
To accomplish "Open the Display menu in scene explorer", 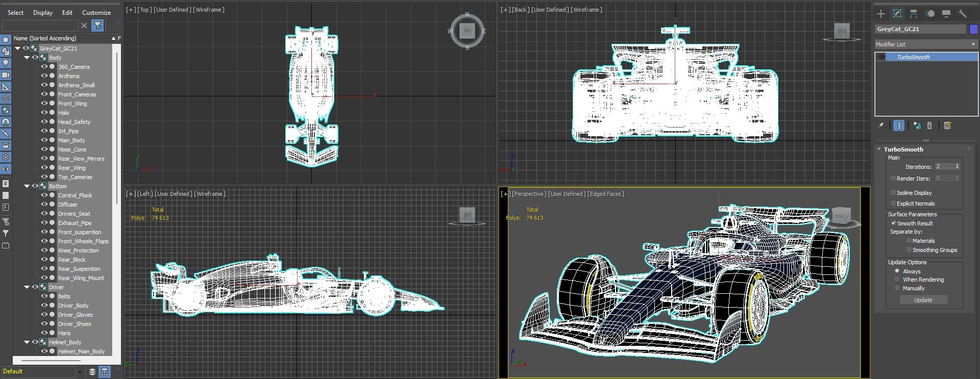I will tap(43, 13).
